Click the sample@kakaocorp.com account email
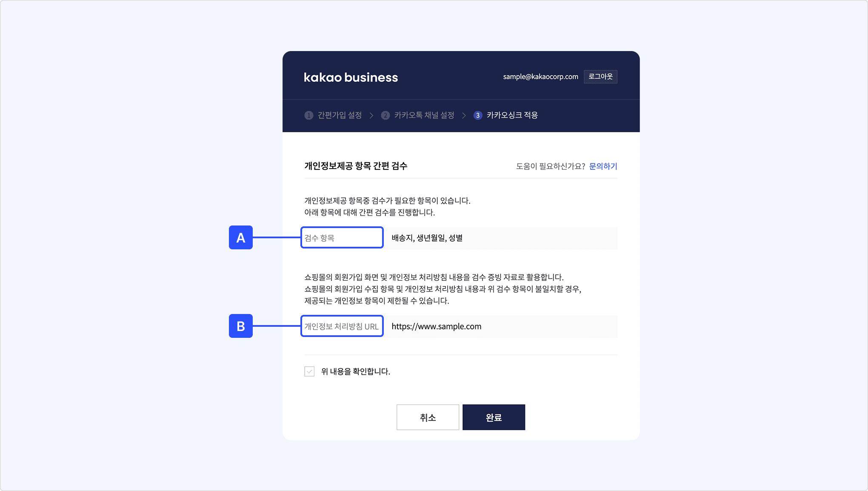868x491 pixels. 540,77
